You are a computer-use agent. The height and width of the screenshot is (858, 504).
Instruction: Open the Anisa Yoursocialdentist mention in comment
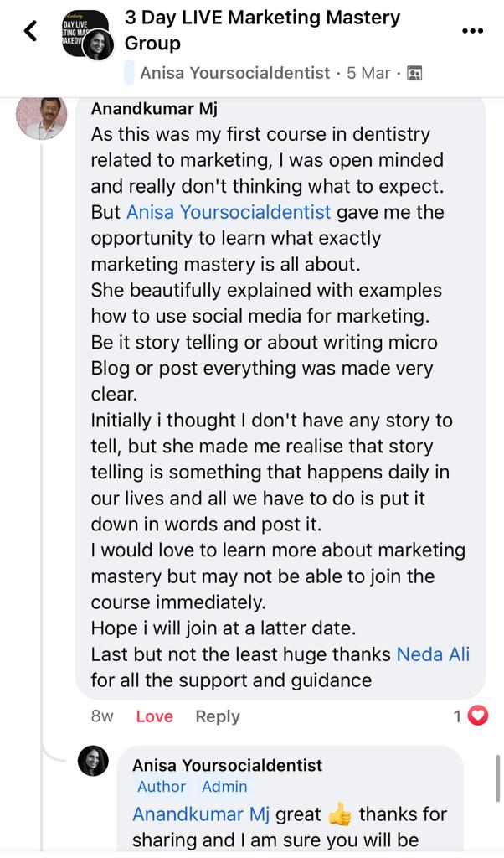click(228, 212)
